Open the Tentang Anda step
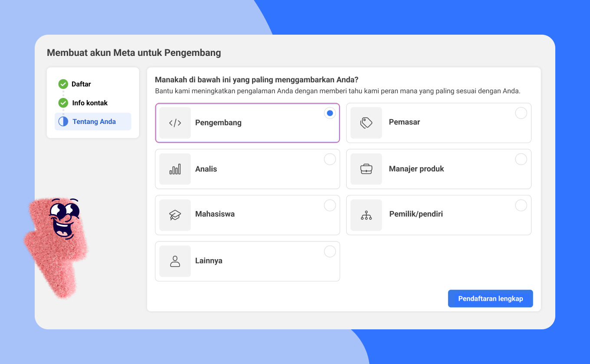This screenshot has width=590, height=364. 93,121
